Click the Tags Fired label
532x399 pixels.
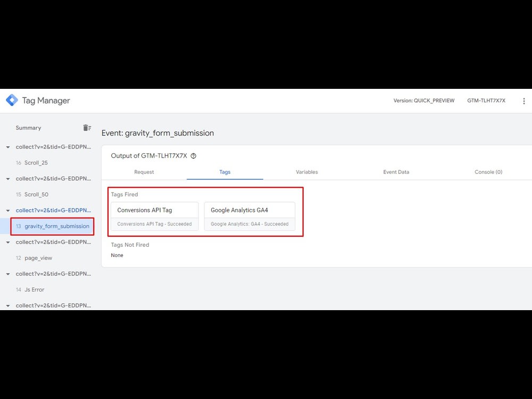124,194
